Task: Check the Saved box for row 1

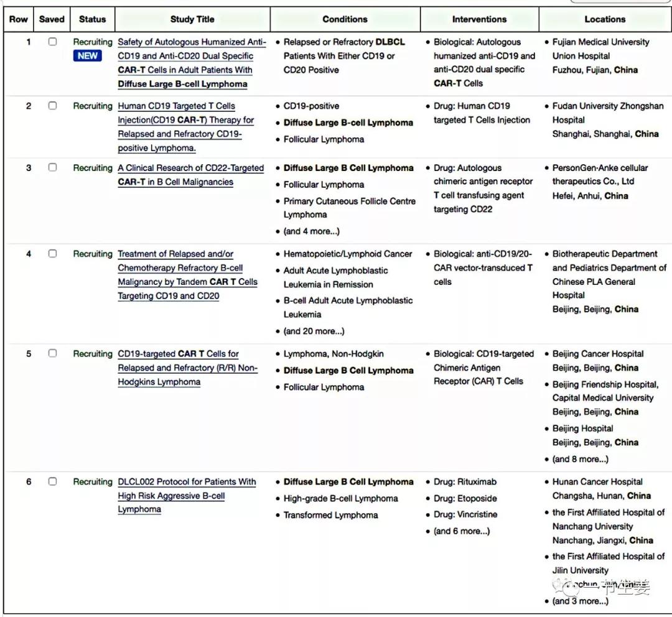Action: (x=52, y=42)
